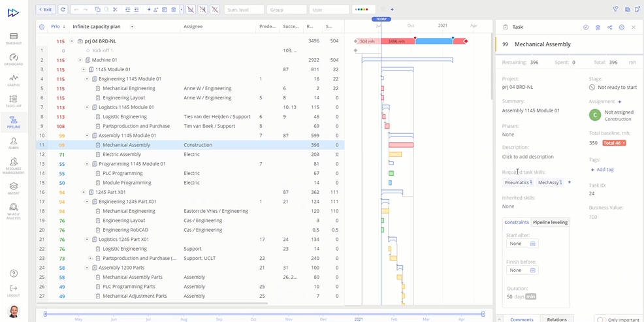Click the Add tag link

602,170
